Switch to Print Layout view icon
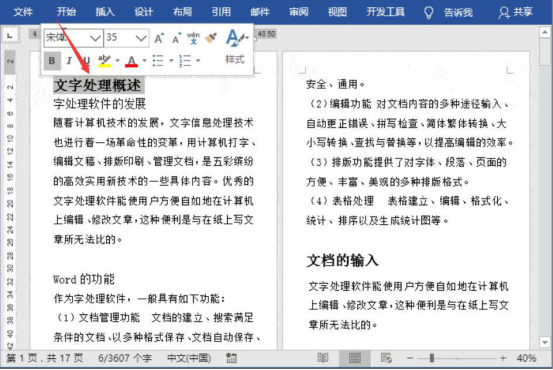Screen dimensions: 553x370 point(355,358)
